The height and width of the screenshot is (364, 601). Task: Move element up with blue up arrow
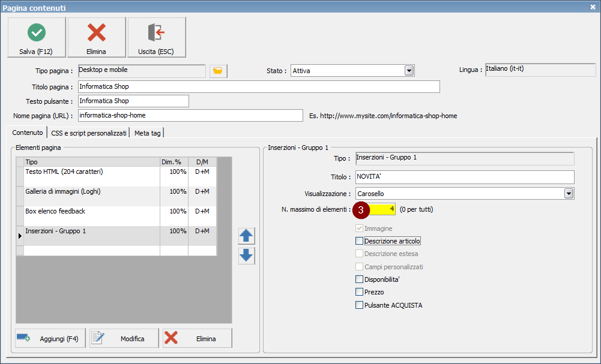pos(246,236)
